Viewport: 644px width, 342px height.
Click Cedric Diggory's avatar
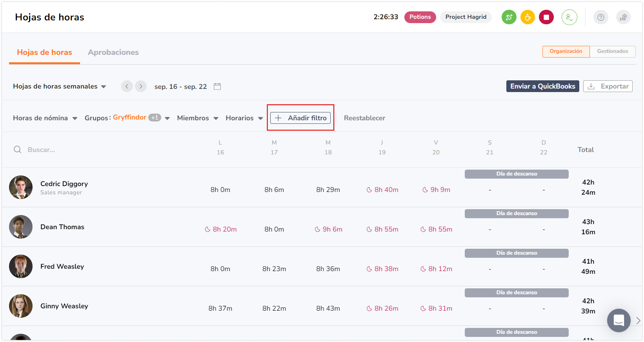coord(21,187)
